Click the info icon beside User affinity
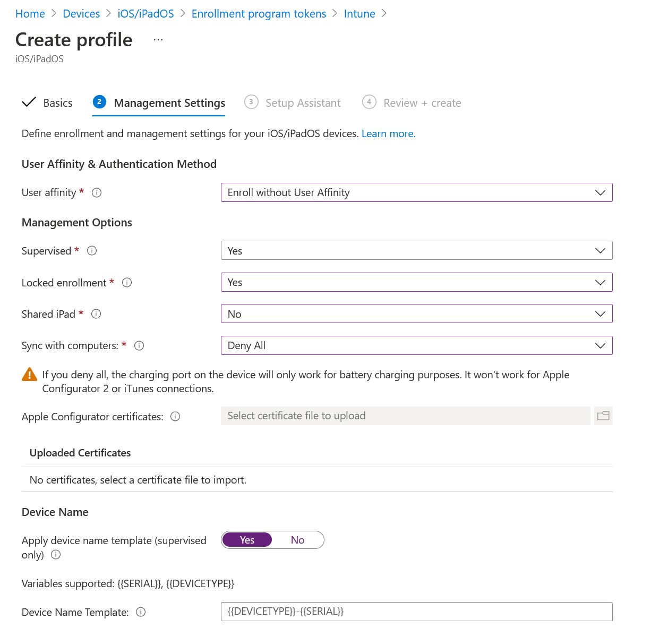 (97, 193)
